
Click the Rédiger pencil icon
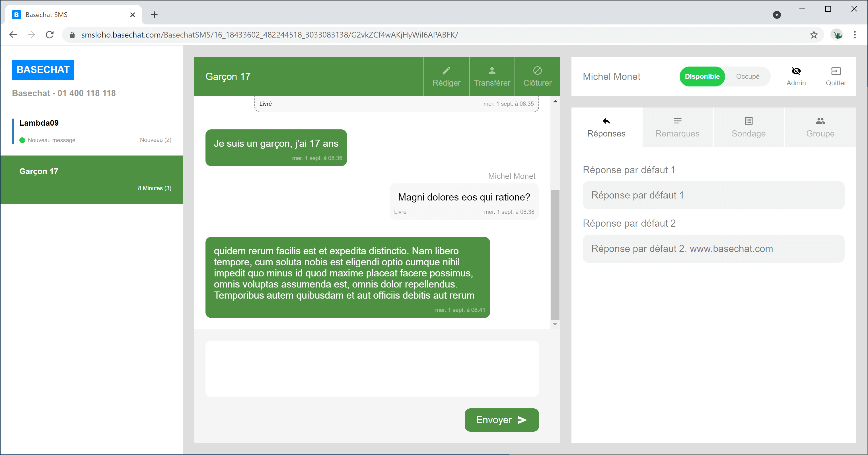coord(446,71)
